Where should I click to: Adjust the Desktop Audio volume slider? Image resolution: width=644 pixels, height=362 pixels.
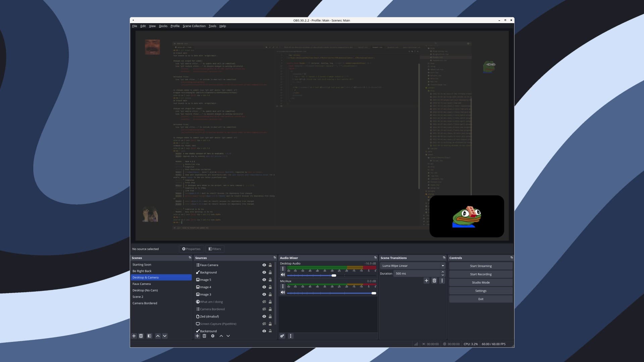point(334,275)
